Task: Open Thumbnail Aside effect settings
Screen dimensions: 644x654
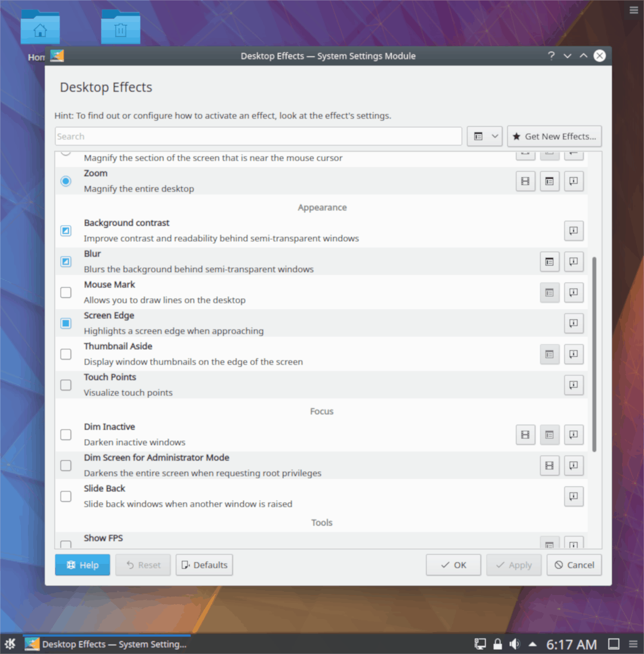Action: [x=549, y=354]
